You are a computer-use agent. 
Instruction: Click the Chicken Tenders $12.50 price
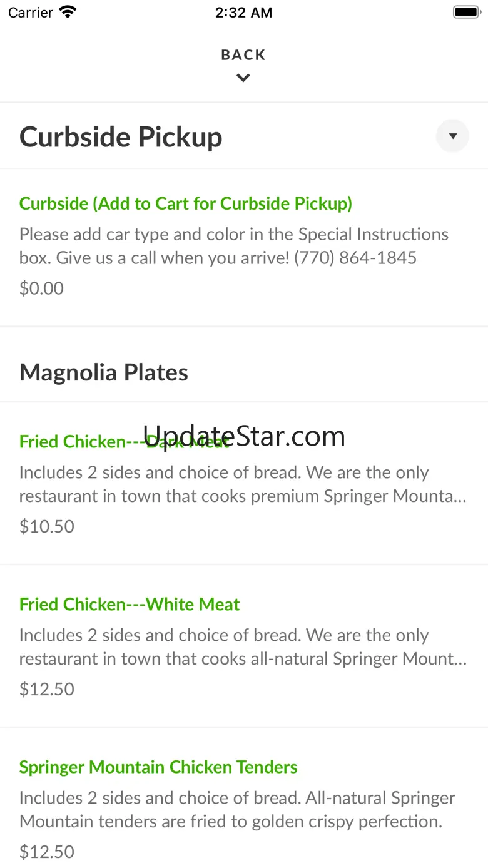47,852
